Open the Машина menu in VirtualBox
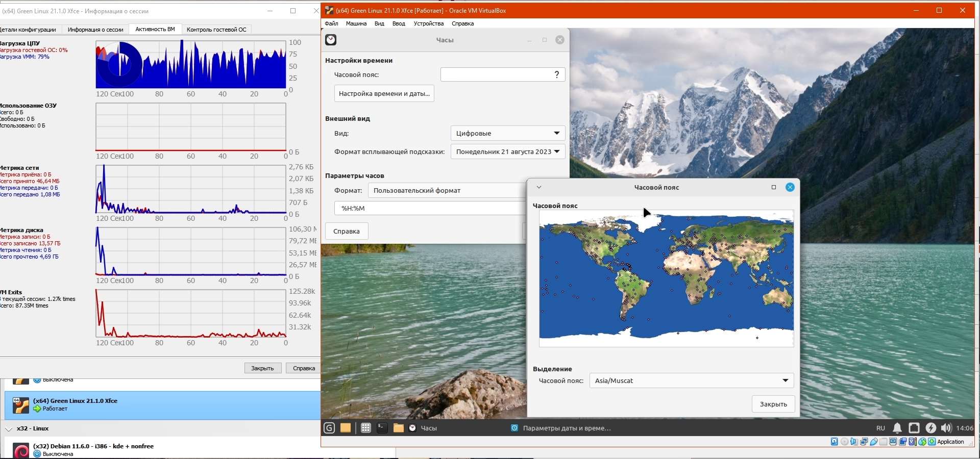Viewport: 980px width, 459px height. click(x=356, y=23)
